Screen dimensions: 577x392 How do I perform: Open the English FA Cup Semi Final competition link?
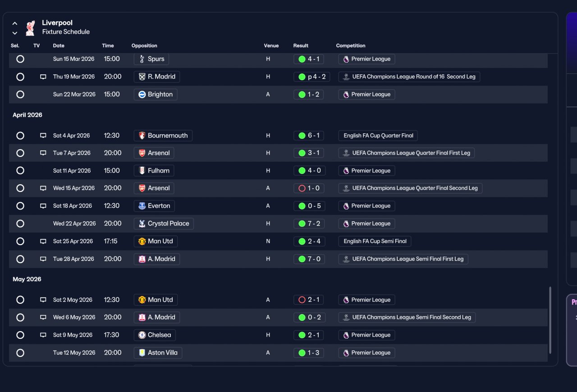pos(375,242)
